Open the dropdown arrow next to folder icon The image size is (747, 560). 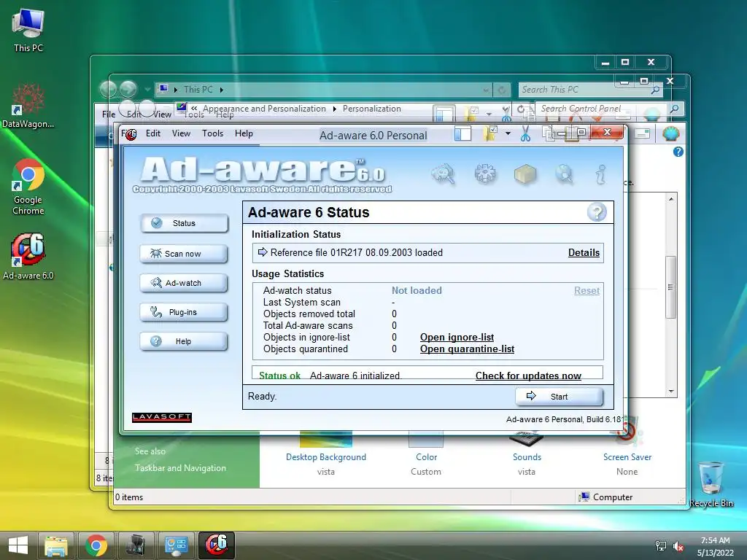click(x=508, y=134)
